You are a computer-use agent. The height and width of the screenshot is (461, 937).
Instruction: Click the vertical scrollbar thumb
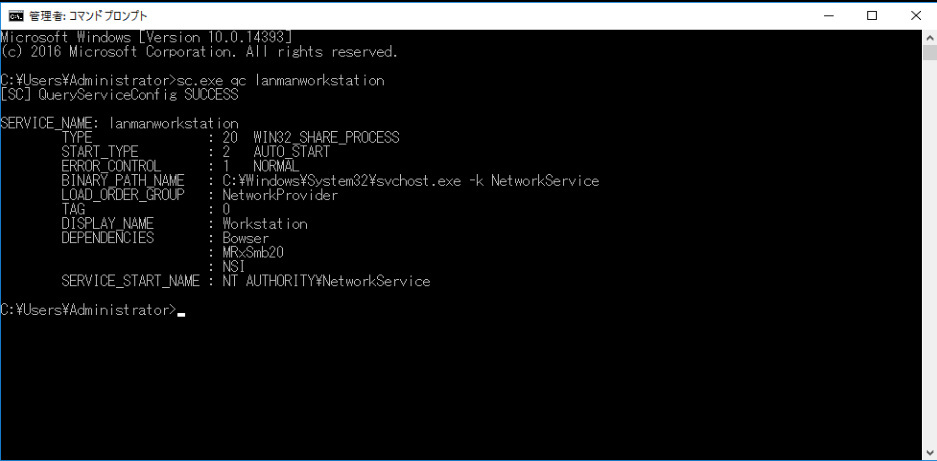click(930, 53)
